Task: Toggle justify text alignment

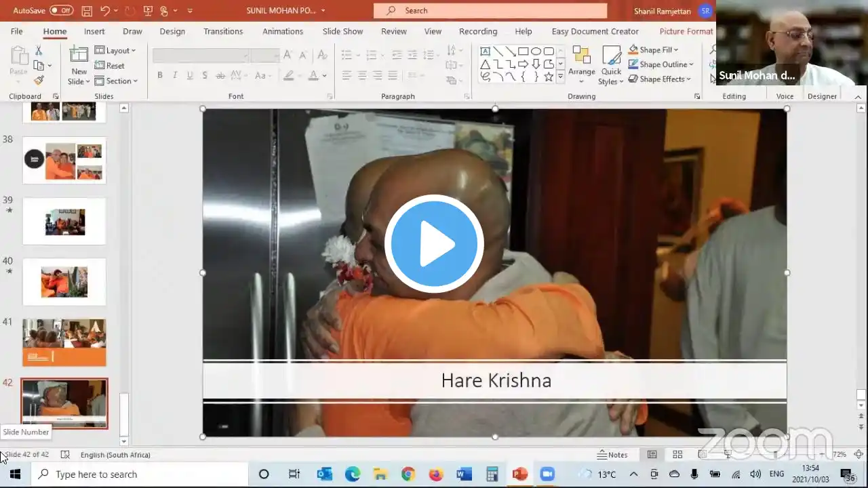Action: (393, 75)
